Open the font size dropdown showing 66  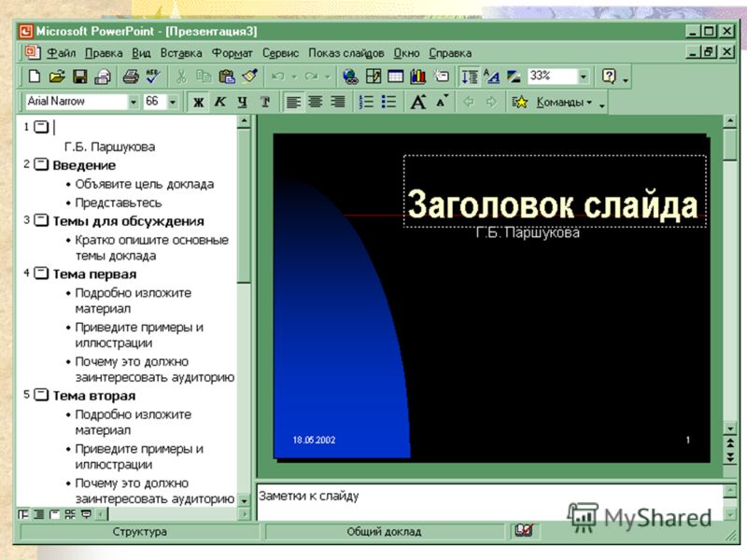pyautogui.click(x=173, y=102)
